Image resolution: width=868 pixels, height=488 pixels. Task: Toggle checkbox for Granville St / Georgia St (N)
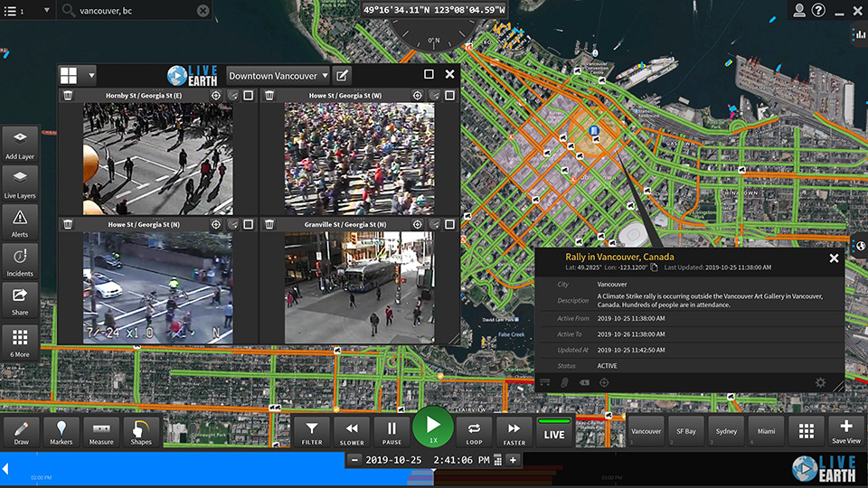pos(450,225)
